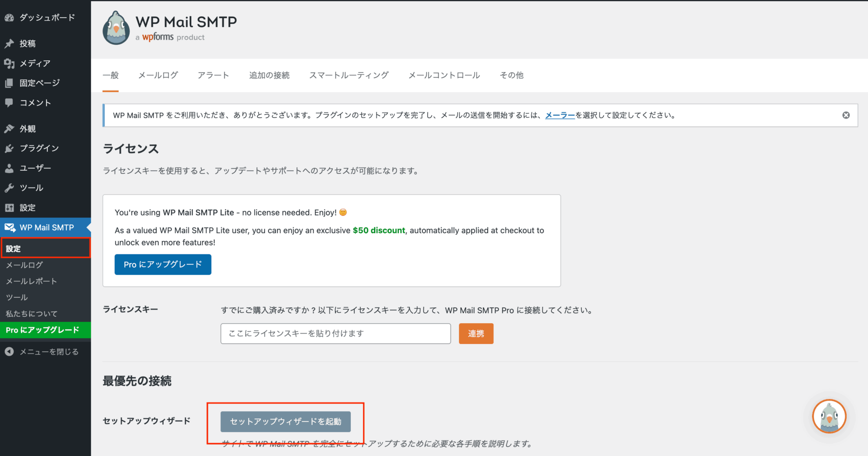Dismiss the setup notice banner
Viewport: 868px width, 456px height.
pos(846,115)
